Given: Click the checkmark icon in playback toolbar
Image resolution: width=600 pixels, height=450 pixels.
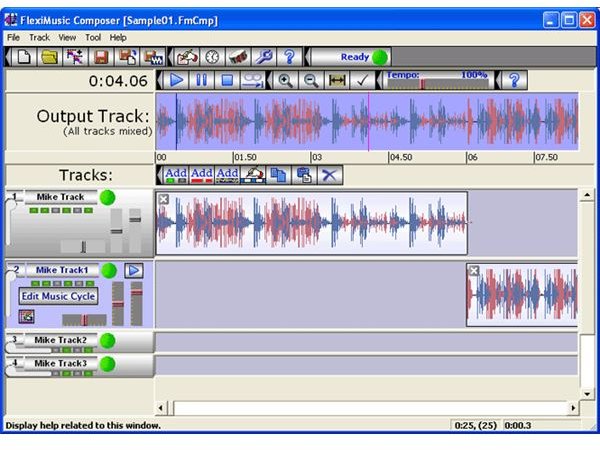Looking at the screenshot, I should click(362, 80).
